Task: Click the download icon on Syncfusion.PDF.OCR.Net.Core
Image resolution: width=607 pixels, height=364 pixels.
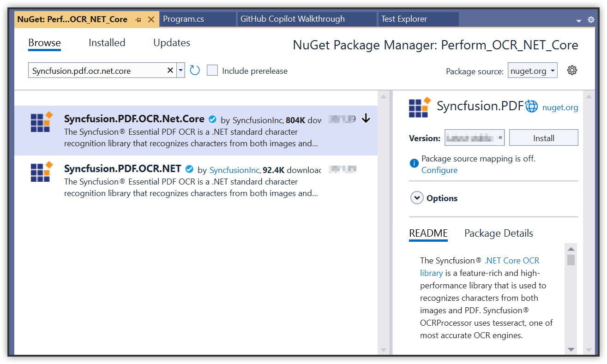Action: [x=366, y=119]
